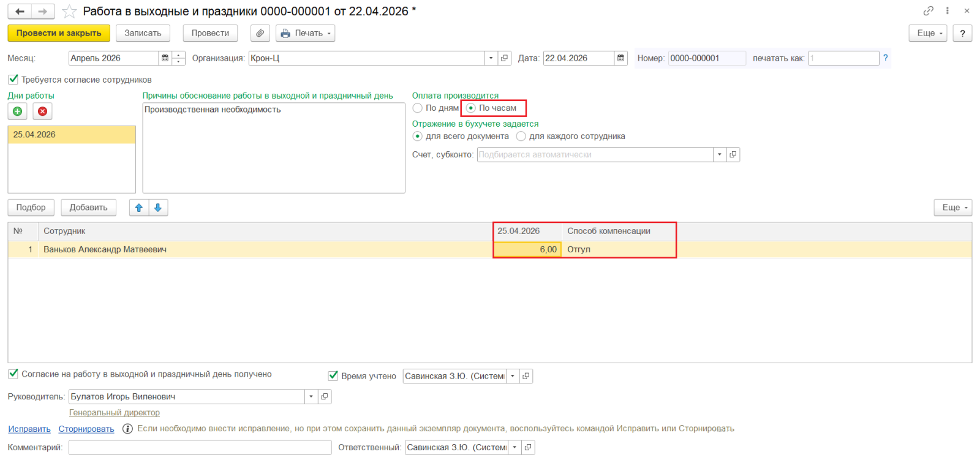The image size is (980, 460).
Task: Expand the Организация dropdown list
Action: [491, 58]
